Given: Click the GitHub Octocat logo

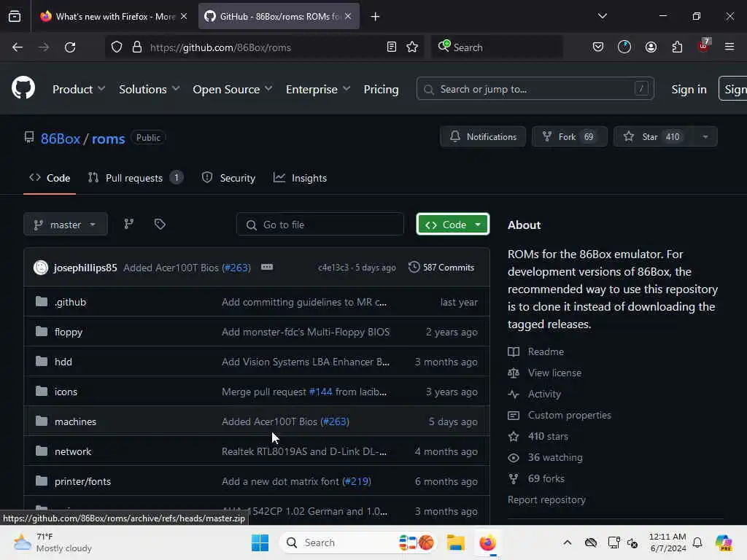Looking at the screenshot, I should point(23,88).
